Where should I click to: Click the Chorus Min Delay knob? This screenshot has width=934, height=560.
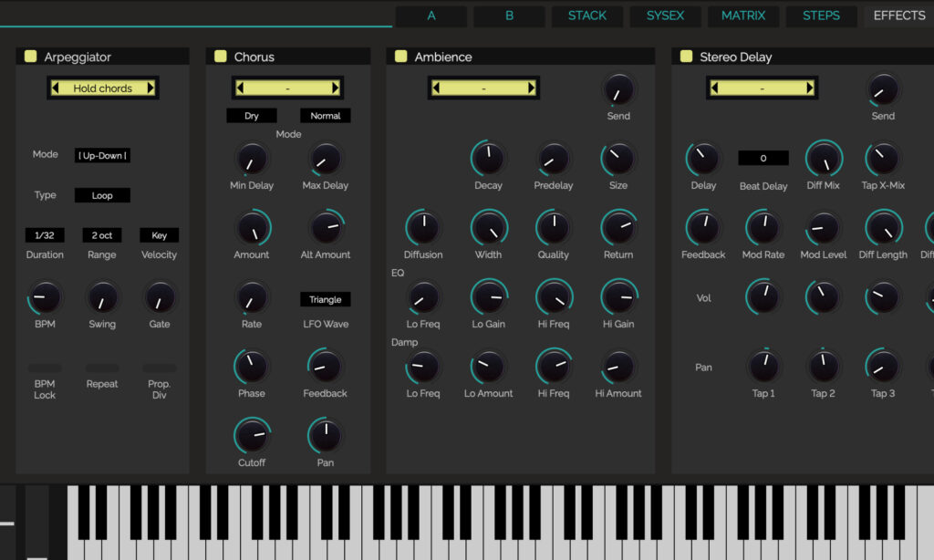pyautogui.click(x=252, y=160)
